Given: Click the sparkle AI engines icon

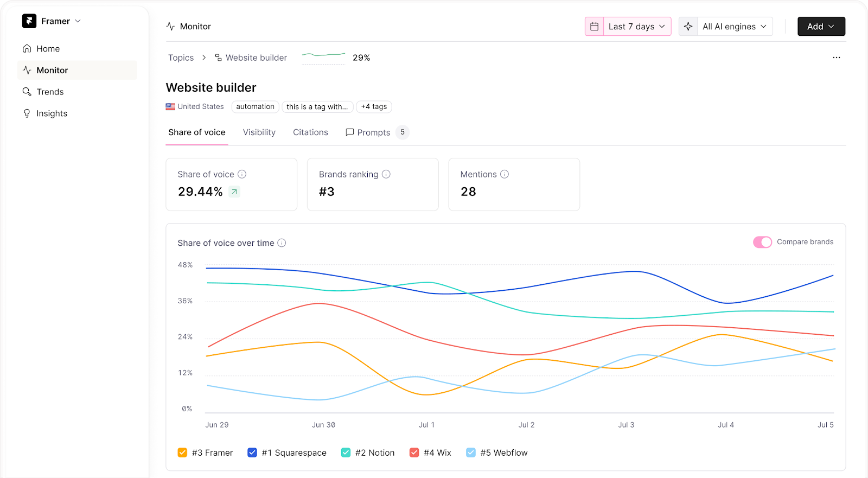Looking at the screenshot, I should click(x=688, y=27).
